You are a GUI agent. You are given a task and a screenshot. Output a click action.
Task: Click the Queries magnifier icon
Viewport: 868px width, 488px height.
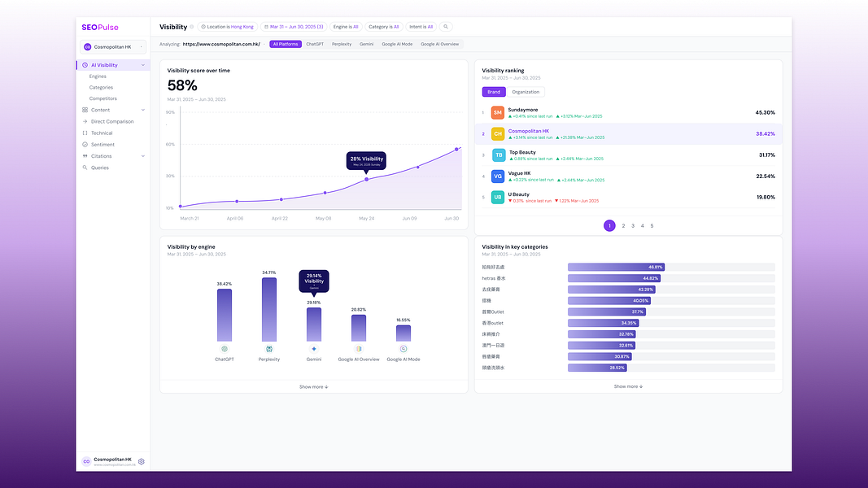point(85,168)
